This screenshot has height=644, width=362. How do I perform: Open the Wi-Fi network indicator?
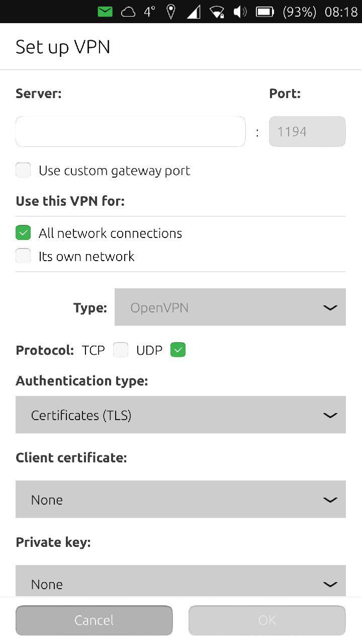(217, 12)
